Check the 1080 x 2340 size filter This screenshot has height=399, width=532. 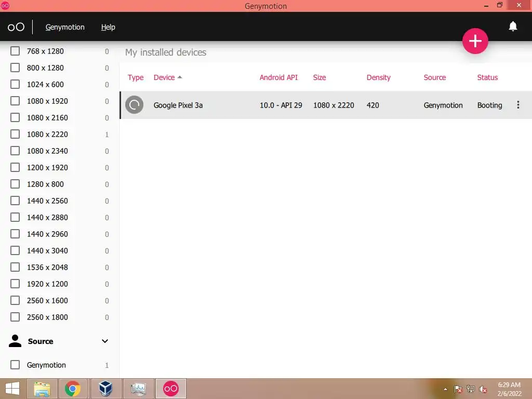point(15,151)
